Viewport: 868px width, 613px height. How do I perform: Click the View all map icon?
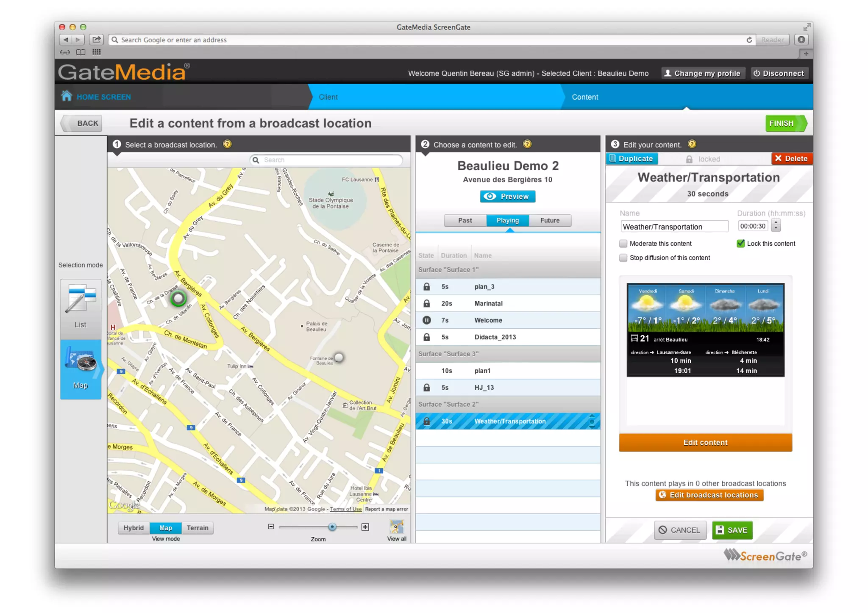pos(397,527)
